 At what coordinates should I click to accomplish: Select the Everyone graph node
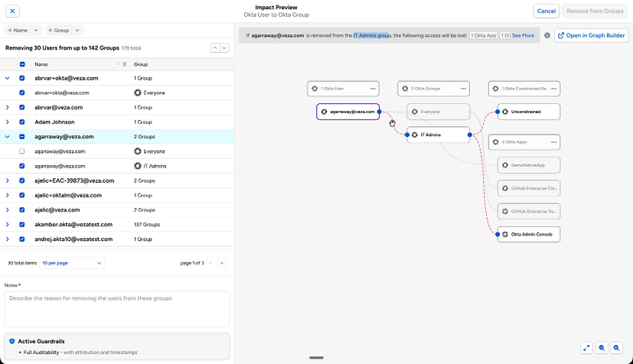439,112
